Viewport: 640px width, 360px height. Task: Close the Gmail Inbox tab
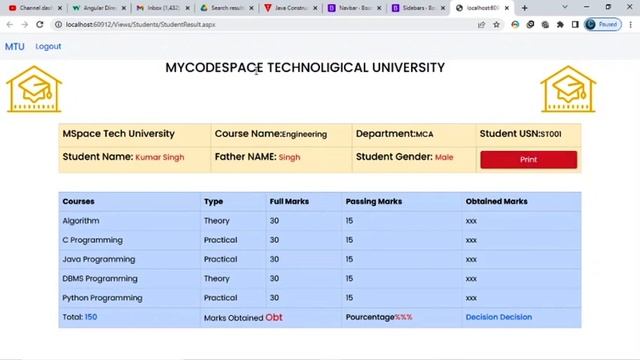187,8
